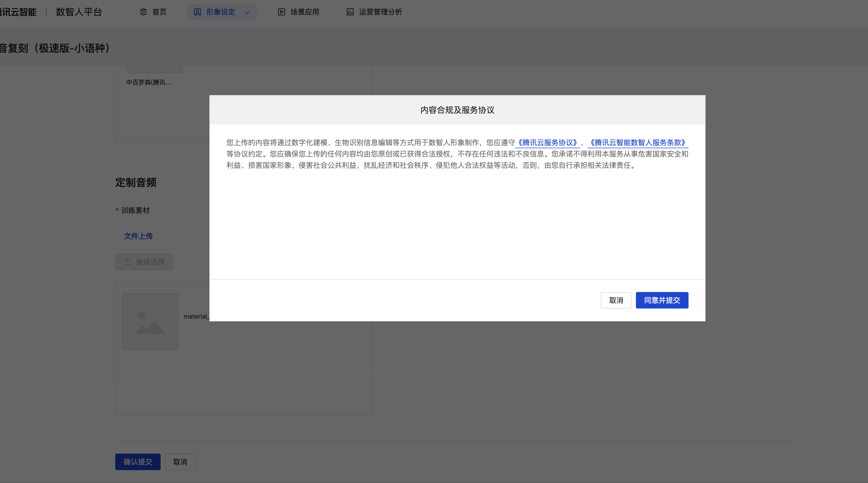Screen dimensions: 868x483
Task: Click upload arrow icon on 继续选择
Action: [127, 262]
